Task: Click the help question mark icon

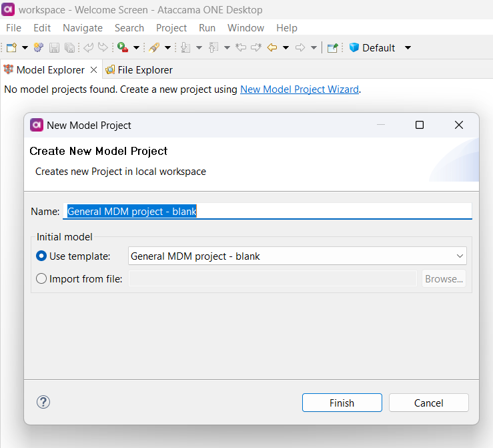Action: click(x=43, y=402)
